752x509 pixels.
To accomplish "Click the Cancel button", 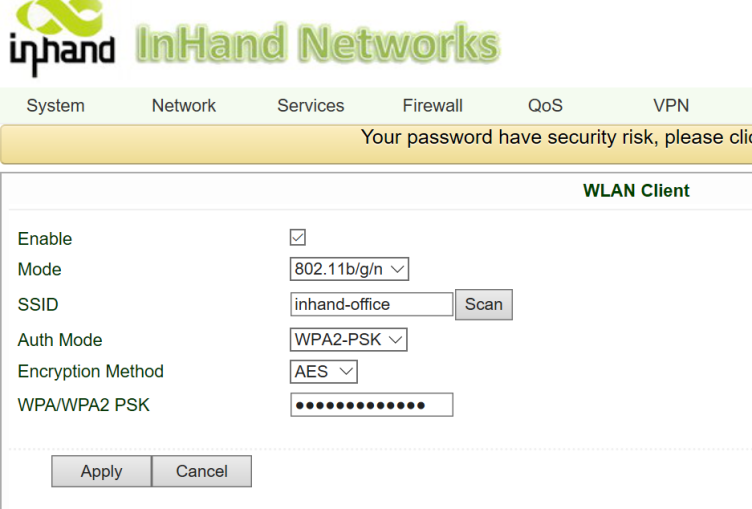I will coord(202,471).
